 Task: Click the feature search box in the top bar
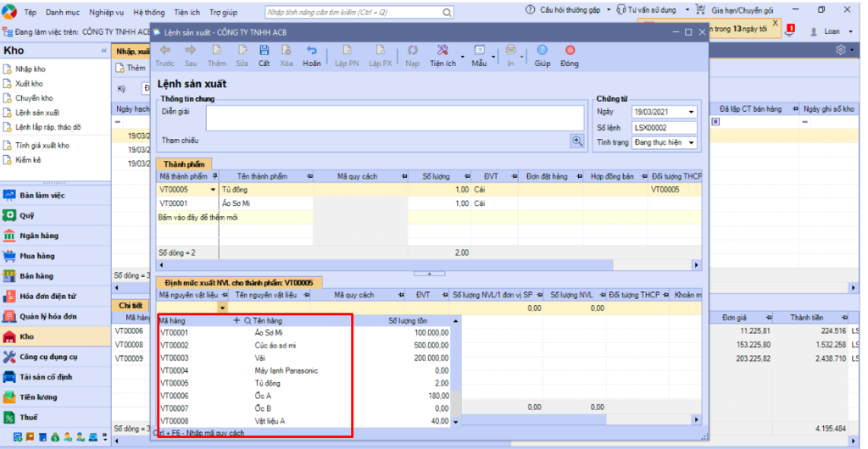(359, 12)
